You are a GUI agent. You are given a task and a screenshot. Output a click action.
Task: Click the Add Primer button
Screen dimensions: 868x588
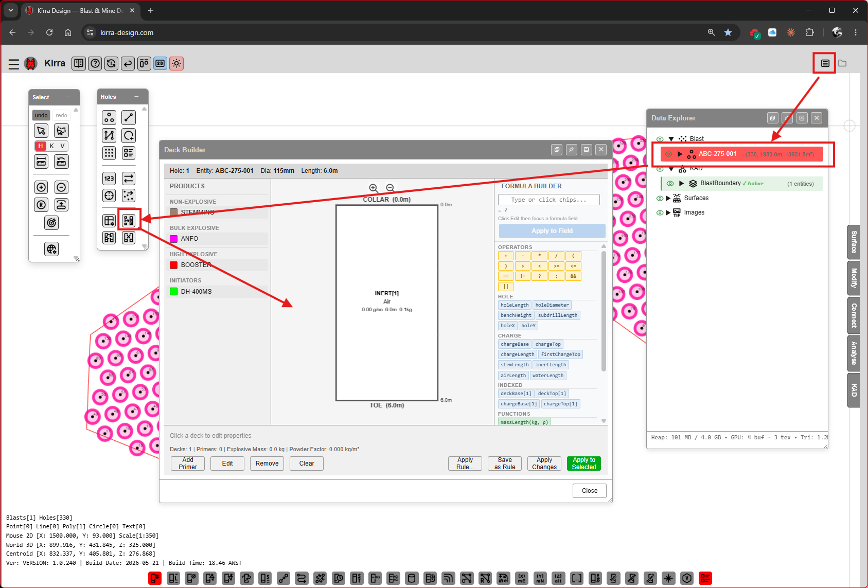point(188,464)
